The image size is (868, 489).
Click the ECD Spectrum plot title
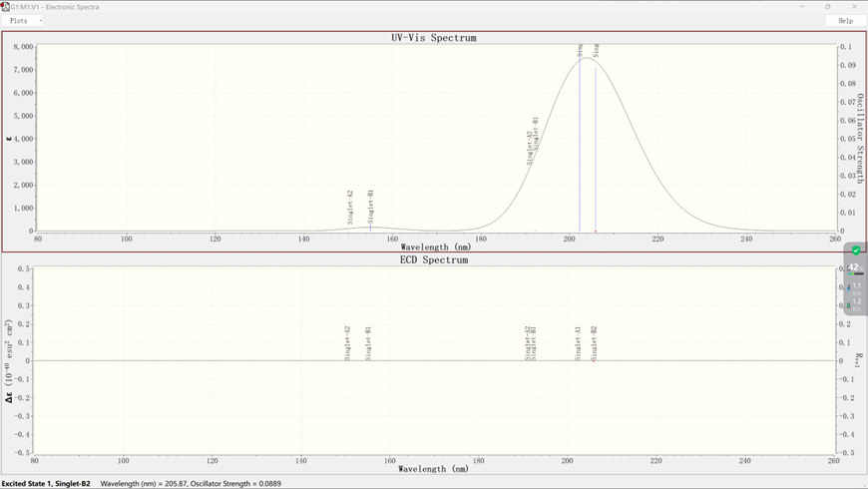coord(433,259)
